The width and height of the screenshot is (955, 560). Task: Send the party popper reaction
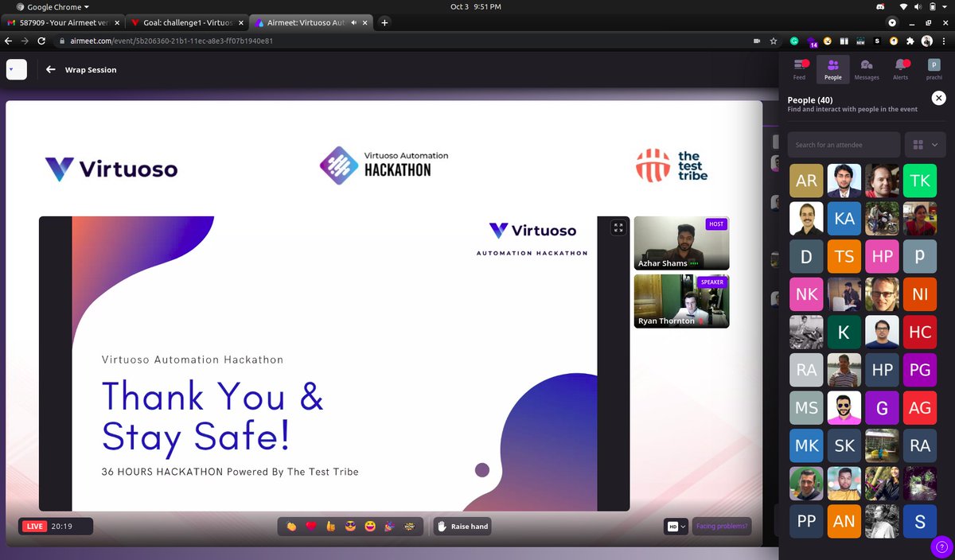tap(390, 527)
